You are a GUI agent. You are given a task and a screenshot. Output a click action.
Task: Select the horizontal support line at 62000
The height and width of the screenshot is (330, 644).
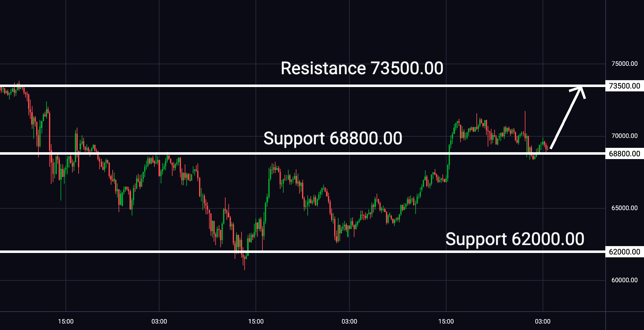click(303, 252)
